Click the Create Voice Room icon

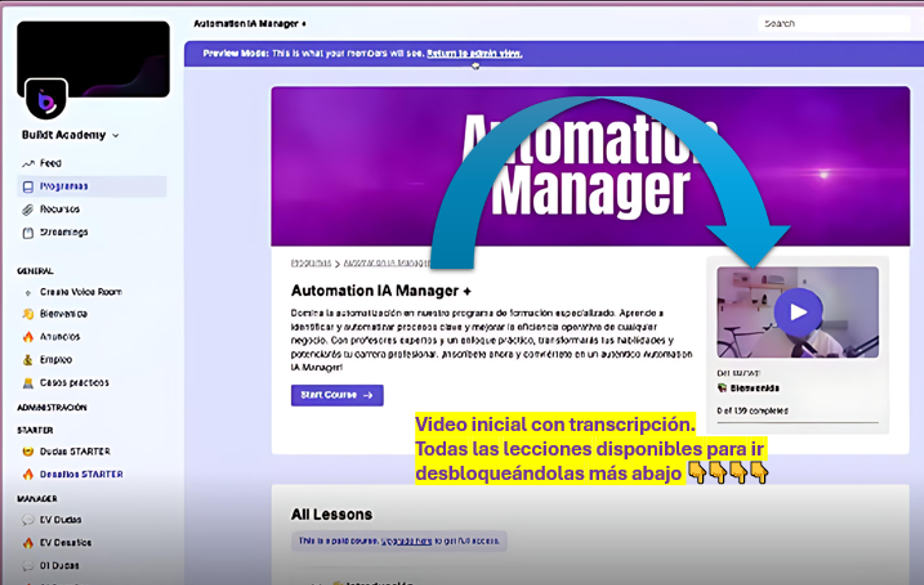tap(27, 294)
